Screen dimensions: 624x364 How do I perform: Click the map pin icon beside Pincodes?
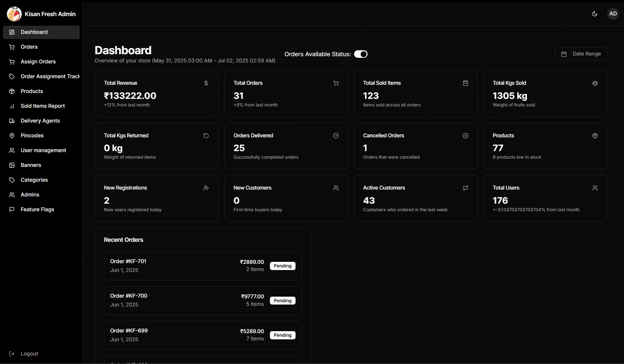(x=12, y=136)
